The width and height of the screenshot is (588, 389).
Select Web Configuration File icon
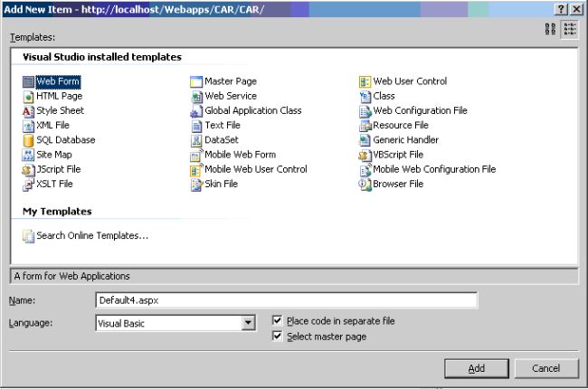coord(365,111)
